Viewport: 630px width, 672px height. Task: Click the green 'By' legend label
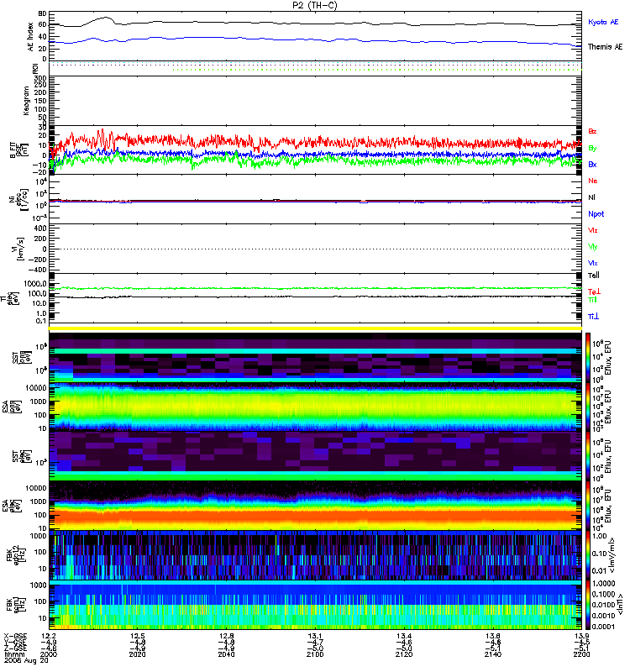592,149
